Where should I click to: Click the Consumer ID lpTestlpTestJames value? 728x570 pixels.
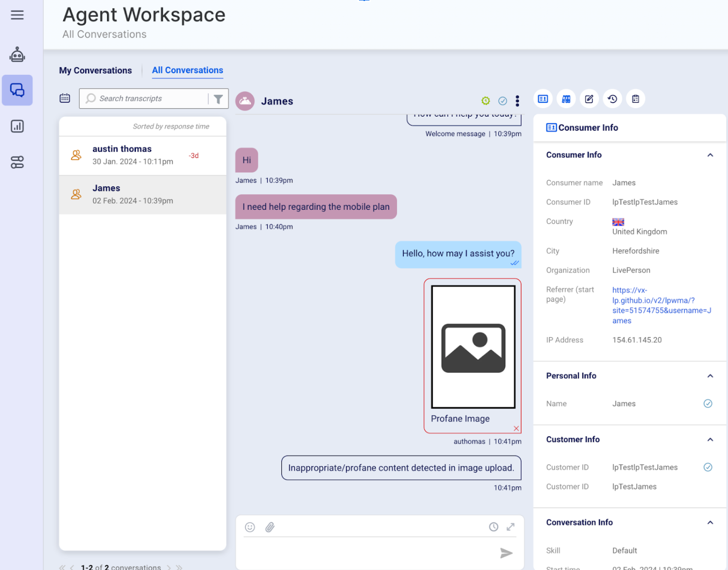[x=645, y=202]
